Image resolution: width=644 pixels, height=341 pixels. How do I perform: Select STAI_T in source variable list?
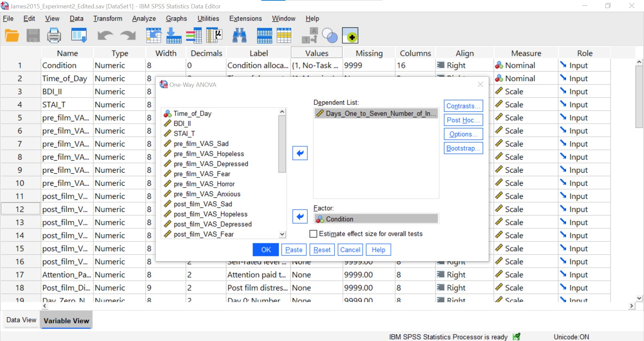184,134
